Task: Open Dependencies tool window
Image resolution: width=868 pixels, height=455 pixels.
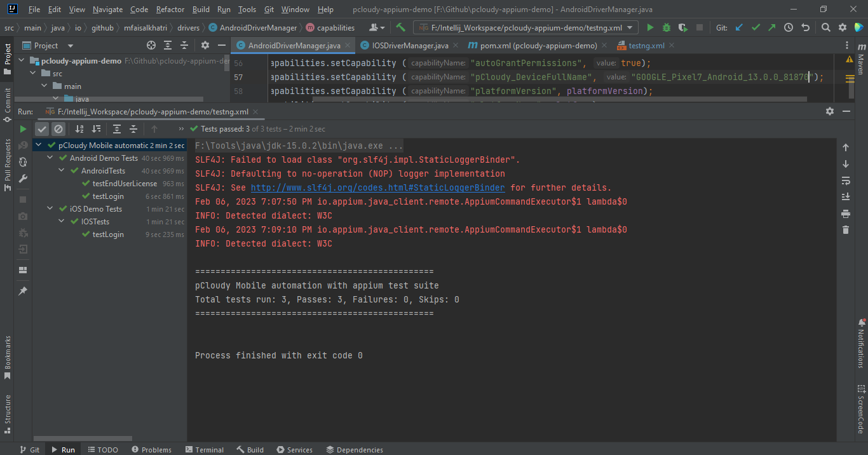Action: pos(355,449)
